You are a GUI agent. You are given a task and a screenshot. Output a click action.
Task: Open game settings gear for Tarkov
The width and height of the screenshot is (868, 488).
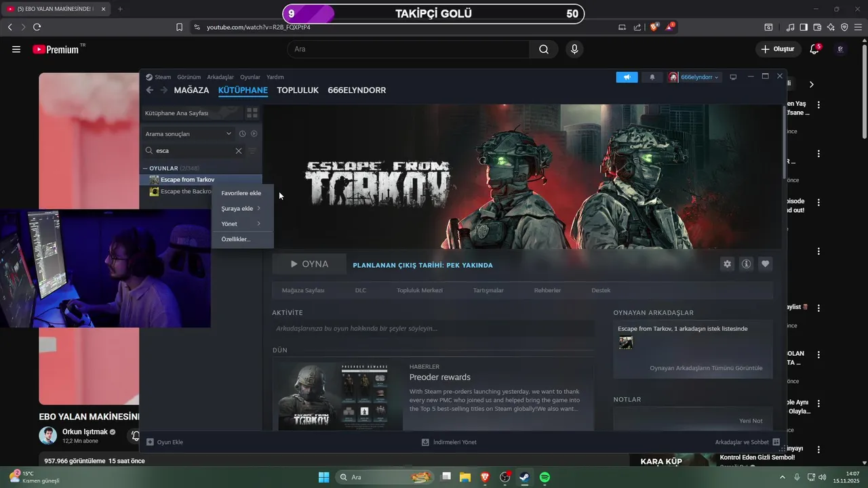coord(728,264)
